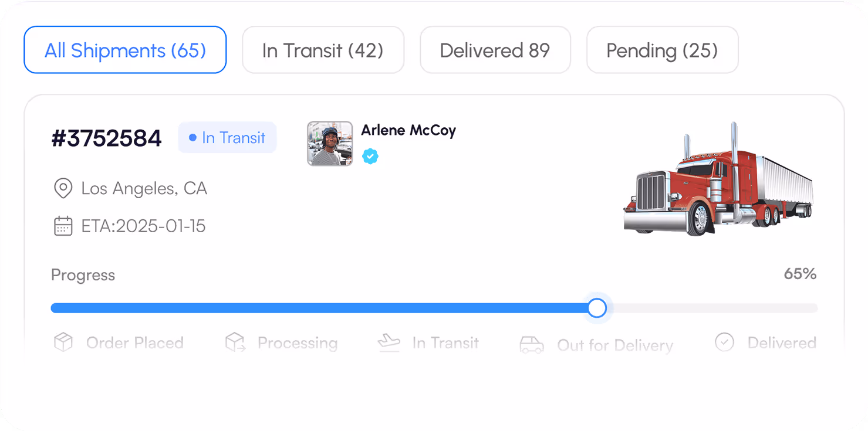Open shipment number #3752584
The width and height of the screenshot is (868, 431).
106,138
